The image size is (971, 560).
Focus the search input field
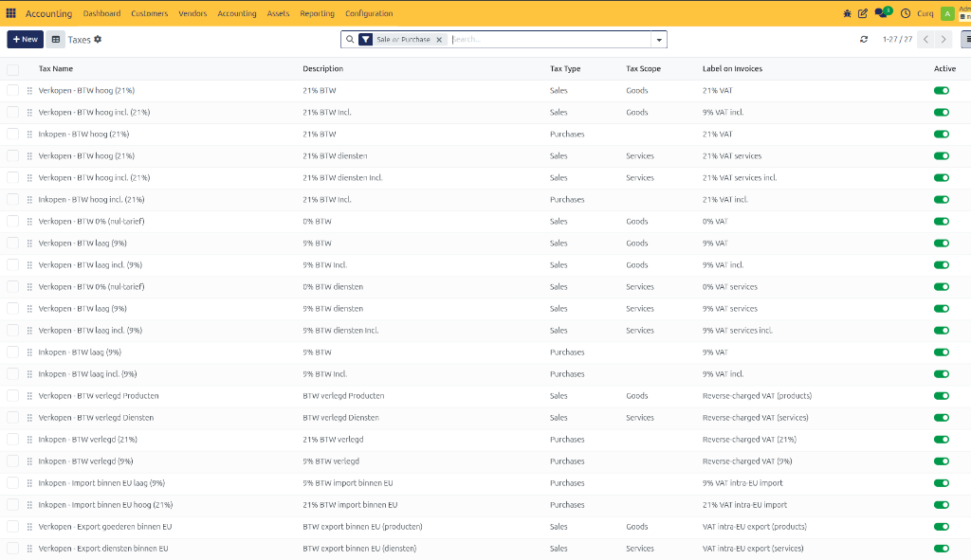550,39
